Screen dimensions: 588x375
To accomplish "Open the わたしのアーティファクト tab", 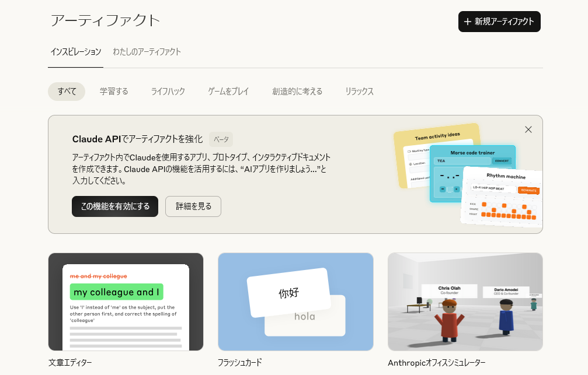I will (x=147, y=52).
